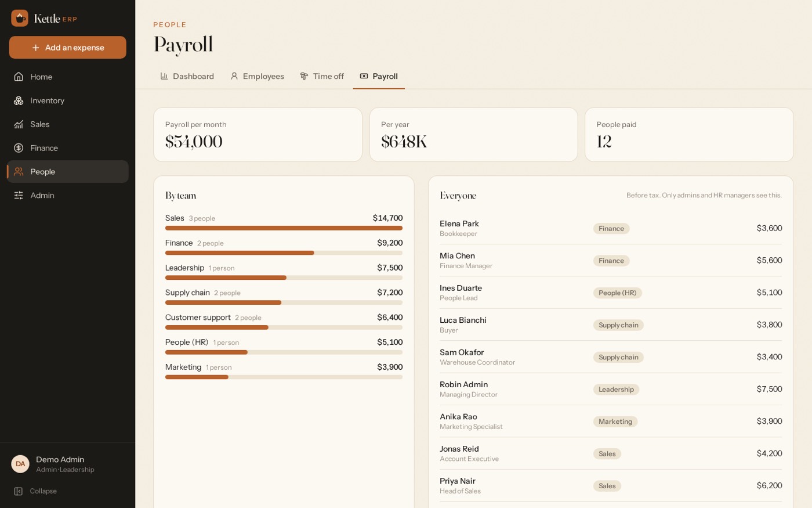Click the Inventory boxes icon
Viewport: 812px width, 508px height.
click(19, 100)
